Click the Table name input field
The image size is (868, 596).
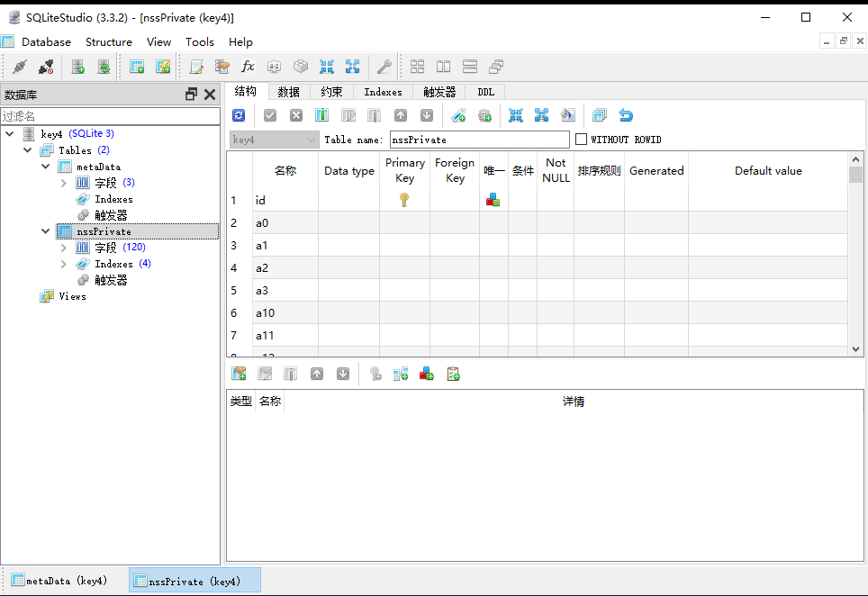[479, 140]
